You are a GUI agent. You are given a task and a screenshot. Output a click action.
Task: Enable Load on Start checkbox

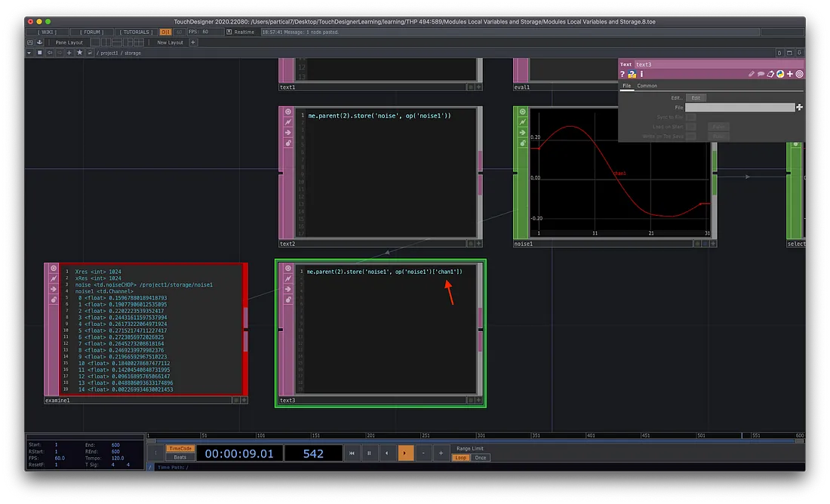pyautogui.click(x=691, y=127)
